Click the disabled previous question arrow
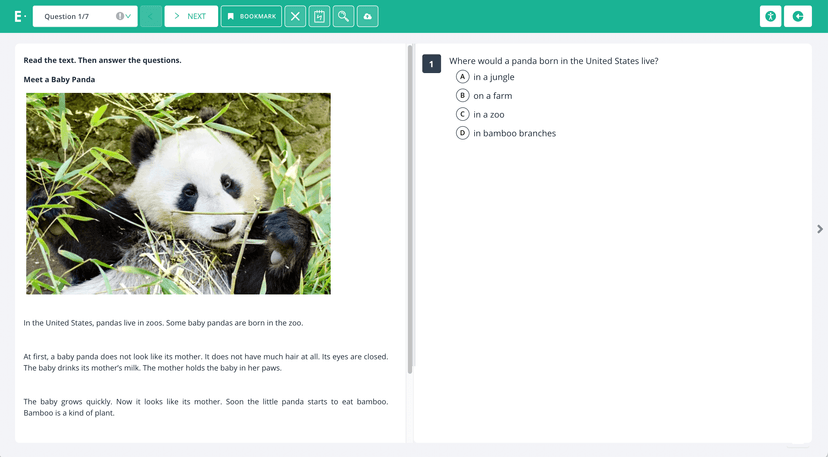This screenshot has height=457, width=828. 150,16
